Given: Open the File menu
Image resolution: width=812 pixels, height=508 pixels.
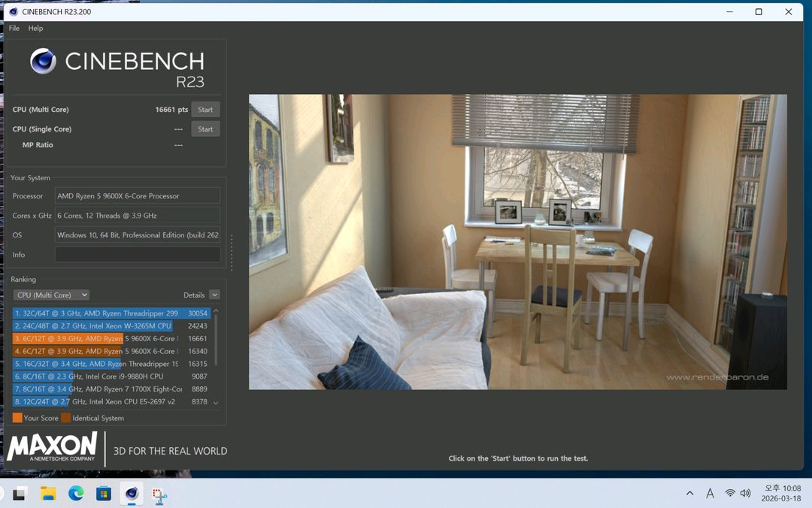Looking at the screenshot, I should pos(14,29).
